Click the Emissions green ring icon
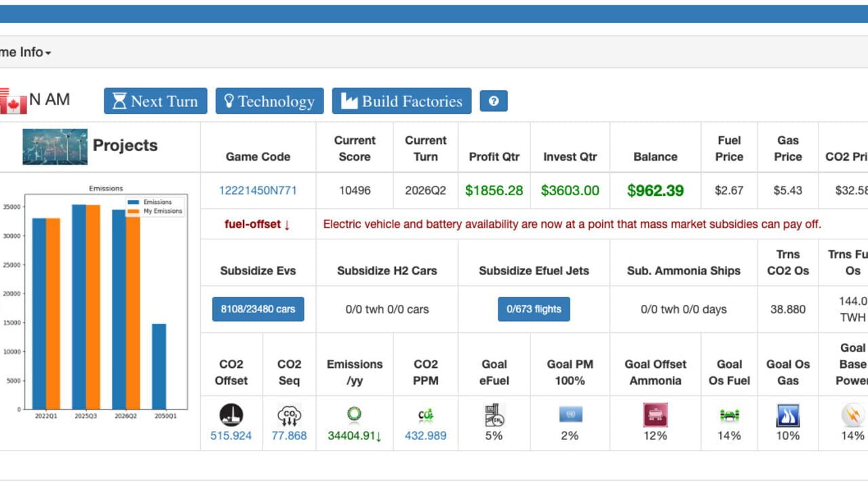The width and height of the screenshot is (868, 488). tap(354, 414)
